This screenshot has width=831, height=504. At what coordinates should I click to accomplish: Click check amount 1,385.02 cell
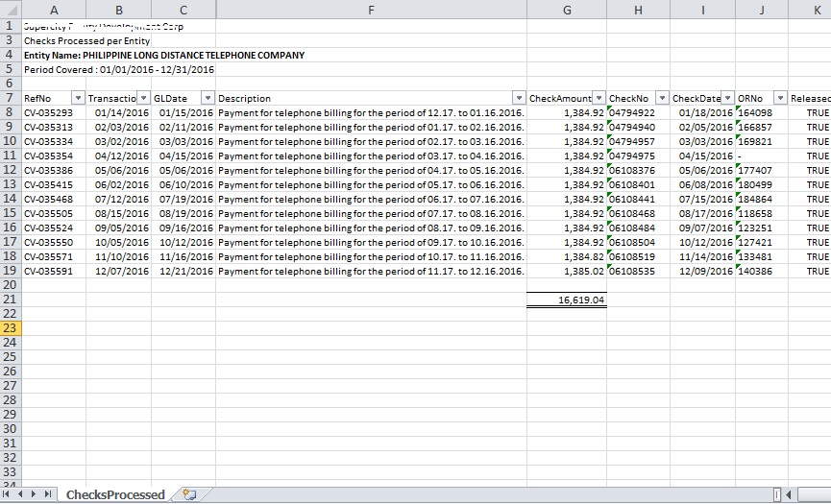click(567, 271)
